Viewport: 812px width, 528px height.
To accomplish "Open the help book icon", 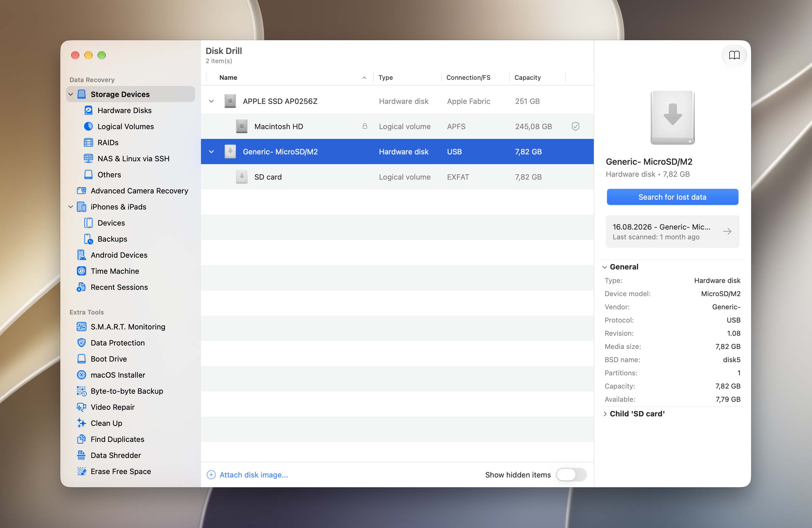I will [734, 55].
